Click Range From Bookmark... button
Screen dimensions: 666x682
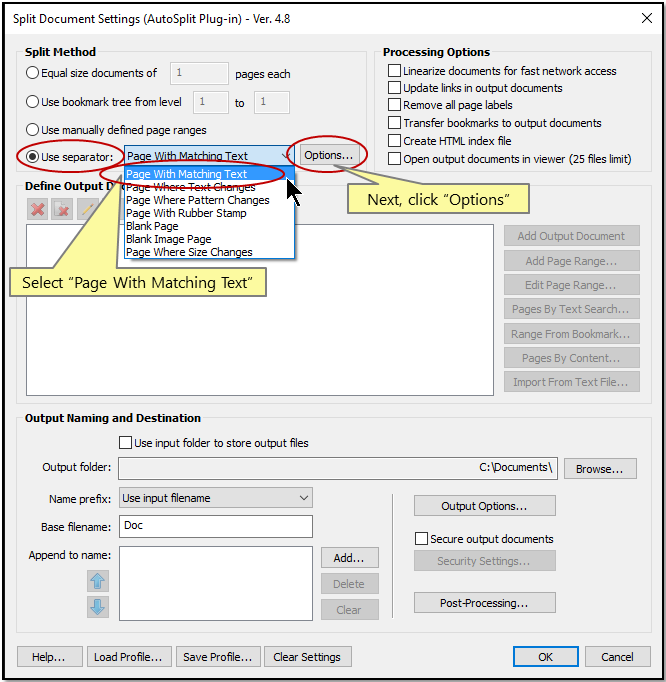[572, 334]
